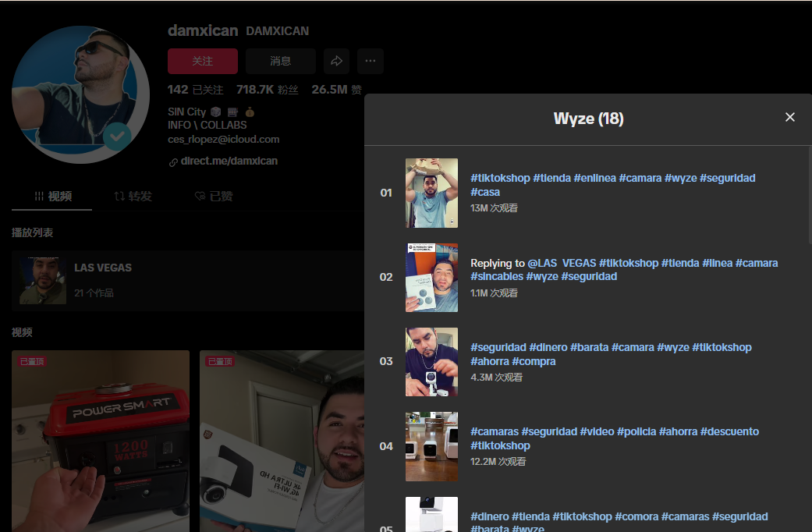Click the 1.1M 次观看 view count
Viewport: 812px width, 532px height.
(494, 293)
